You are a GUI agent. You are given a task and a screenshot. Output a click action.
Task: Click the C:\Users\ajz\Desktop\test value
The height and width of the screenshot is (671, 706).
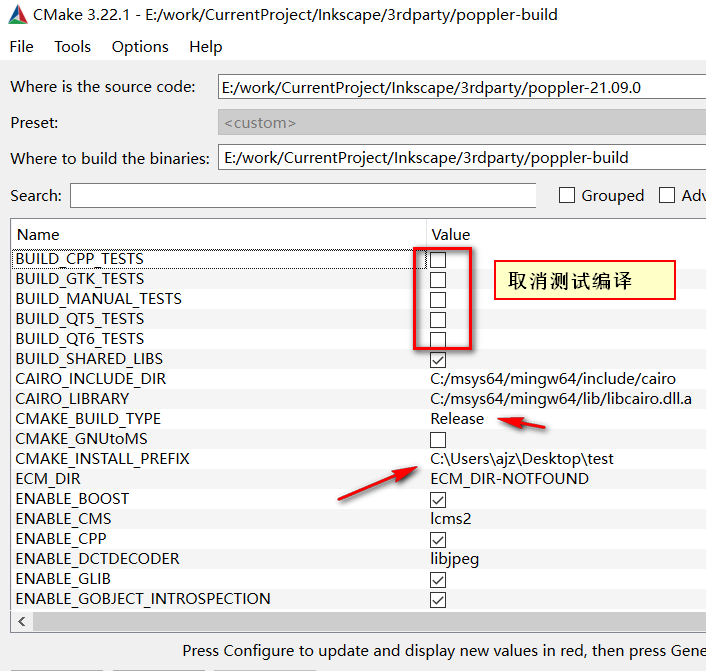click(x=522, y=458)
